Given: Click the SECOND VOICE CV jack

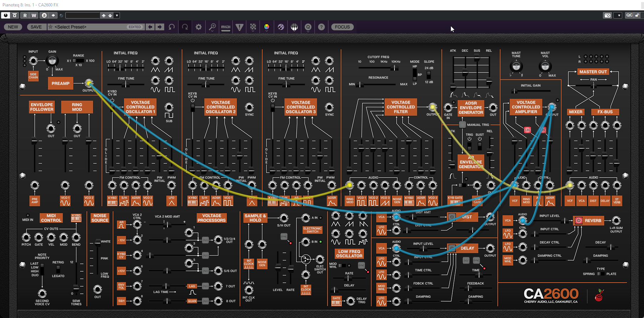Looking at the screenshot, I should point(42,293).
